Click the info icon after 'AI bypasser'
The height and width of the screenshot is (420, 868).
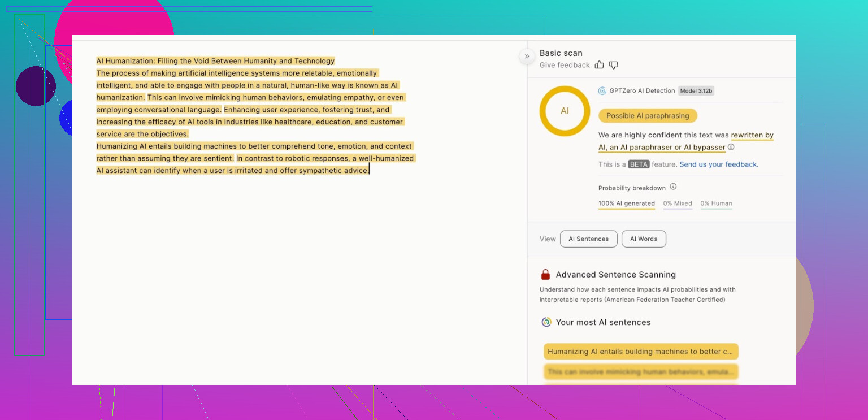731,147
